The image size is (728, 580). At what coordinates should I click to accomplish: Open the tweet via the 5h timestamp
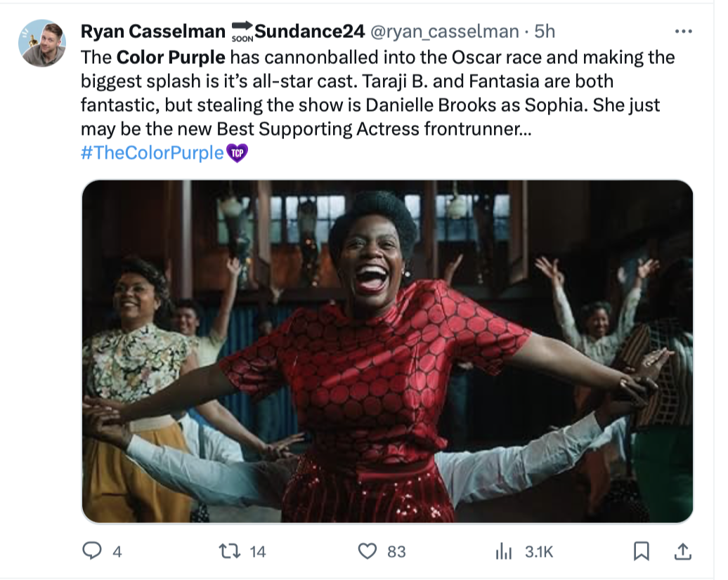tap(545, 32)
